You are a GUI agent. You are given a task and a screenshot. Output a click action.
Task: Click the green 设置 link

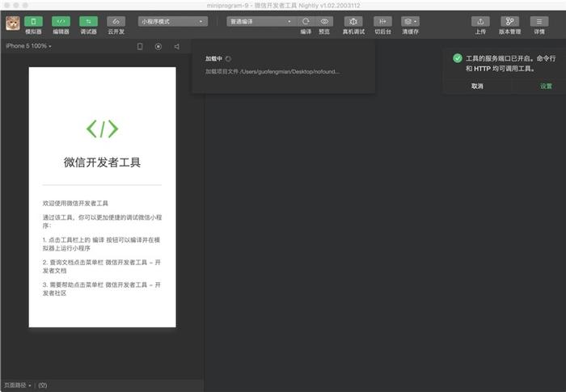pyautogui.click(x=546, y=86)
